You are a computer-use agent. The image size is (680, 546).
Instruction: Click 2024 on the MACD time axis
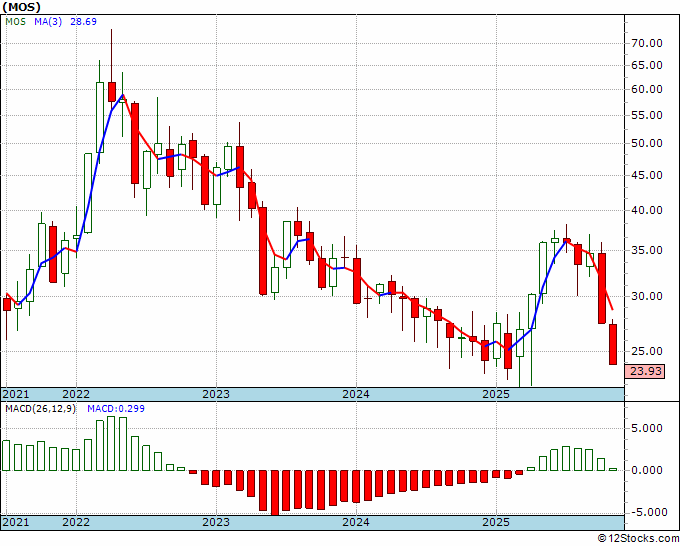point(356,522)
